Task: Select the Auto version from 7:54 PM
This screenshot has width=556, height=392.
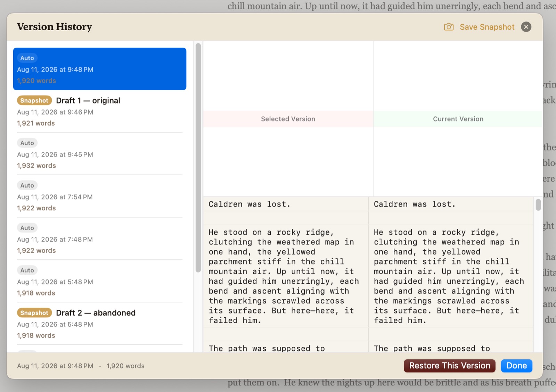Action: click(100, 196)
